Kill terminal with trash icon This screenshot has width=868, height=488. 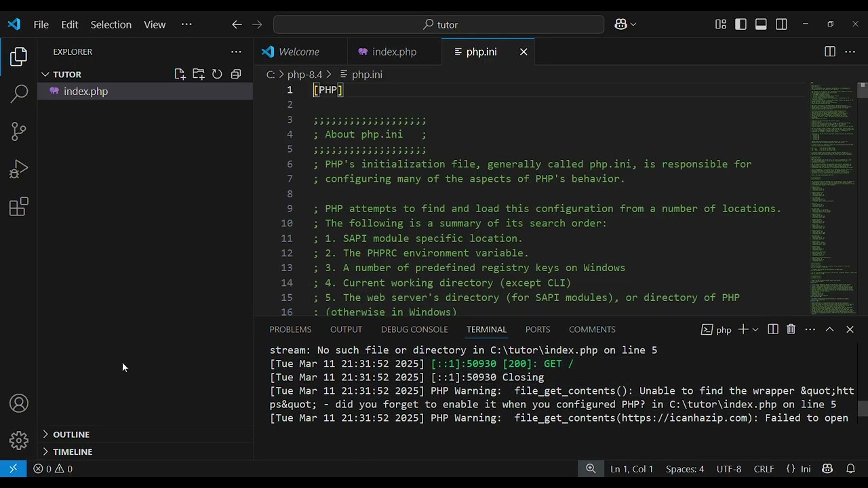[791, 329]
